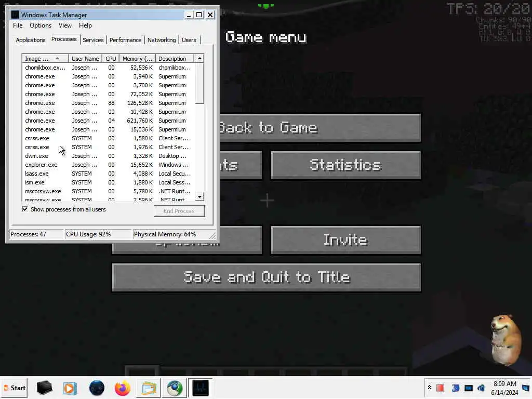Click Save and Quit to Title
The image size is (532, 399).
(267, 277)
